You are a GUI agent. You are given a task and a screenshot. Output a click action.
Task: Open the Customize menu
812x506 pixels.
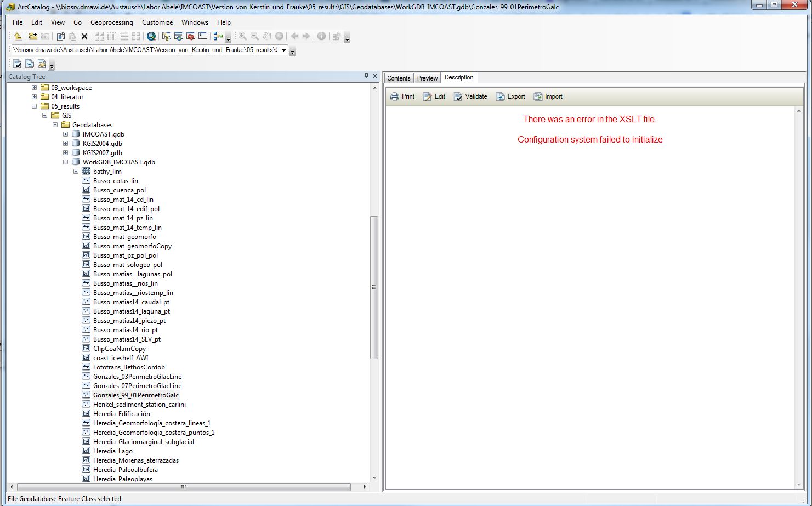pos(157,22)
